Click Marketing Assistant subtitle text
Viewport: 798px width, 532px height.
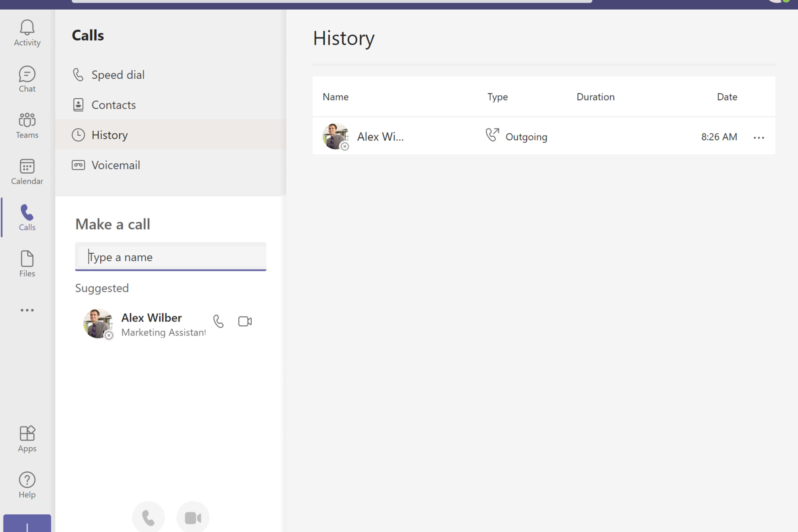point(164,332)
